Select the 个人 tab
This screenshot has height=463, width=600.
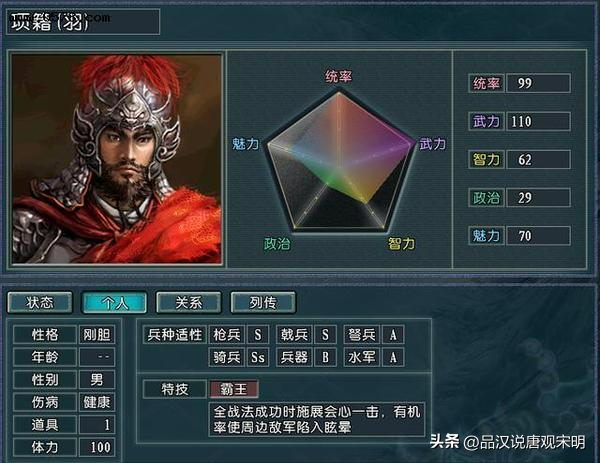114,302
